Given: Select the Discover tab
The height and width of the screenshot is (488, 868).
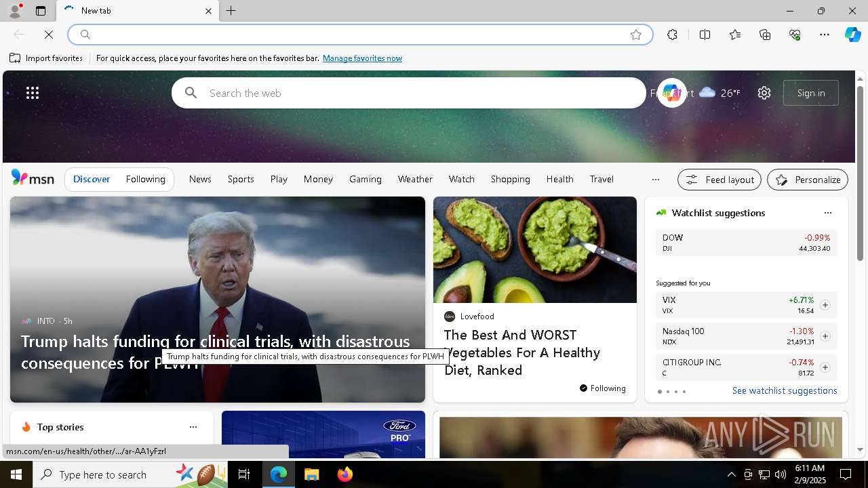Looking at the screenshot, I should coord(92,179).
